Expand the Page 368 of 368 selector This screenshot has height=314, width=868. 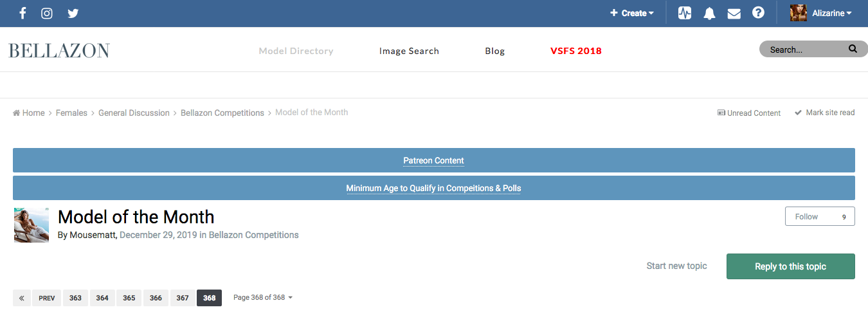click(x=263, y=298)
